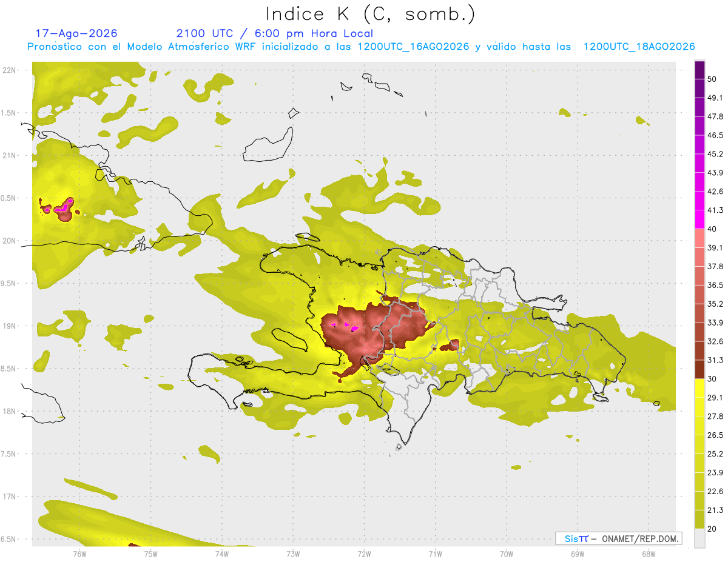Viewport: 728px width, 562px height.
Task: Click the "73W" longitude label
Action: pyautogui.click(x=293, y=554)
